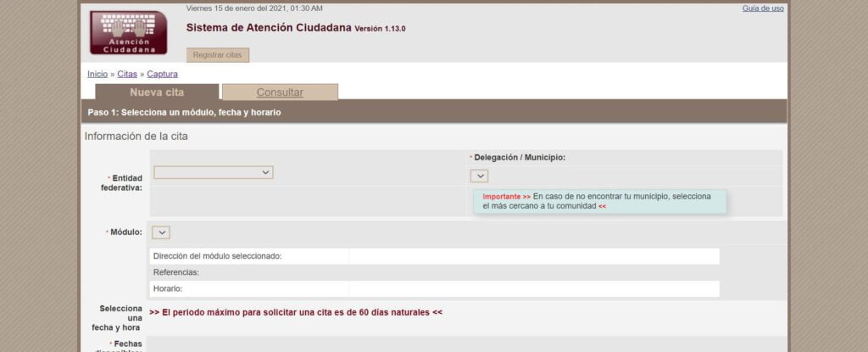Expand the Módulo dropdown
868x352 pixels.
point(161,232)
